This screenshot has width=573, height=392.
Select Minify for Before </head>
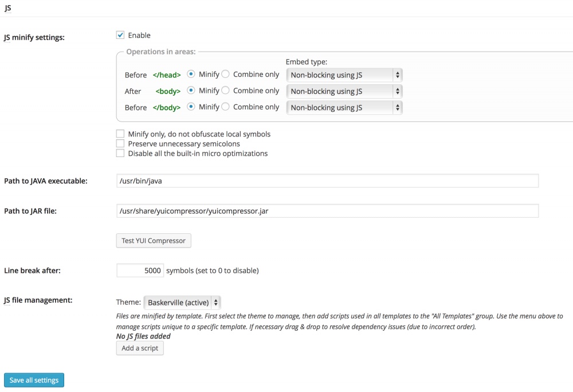click(191, 75)
